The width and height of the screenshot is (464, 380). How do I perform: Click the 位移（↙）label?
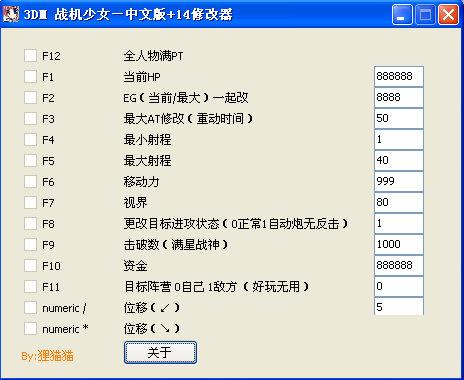(x=152, y=308)
